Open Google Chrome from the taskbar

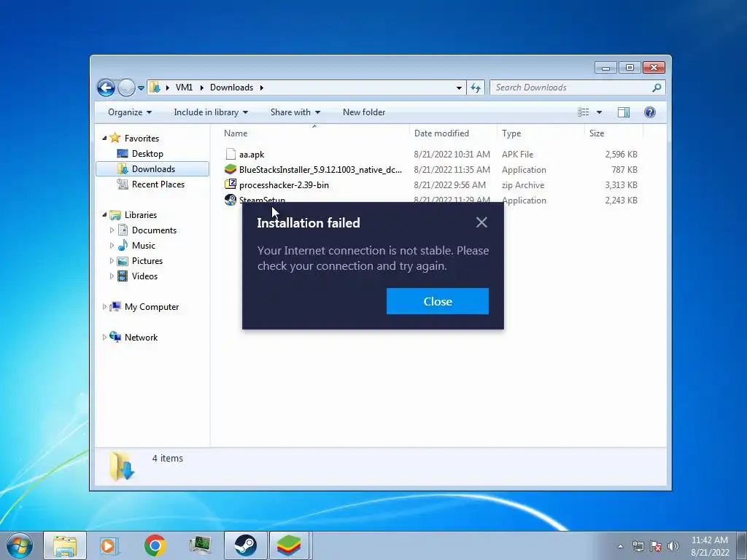(x=155, y=545)
